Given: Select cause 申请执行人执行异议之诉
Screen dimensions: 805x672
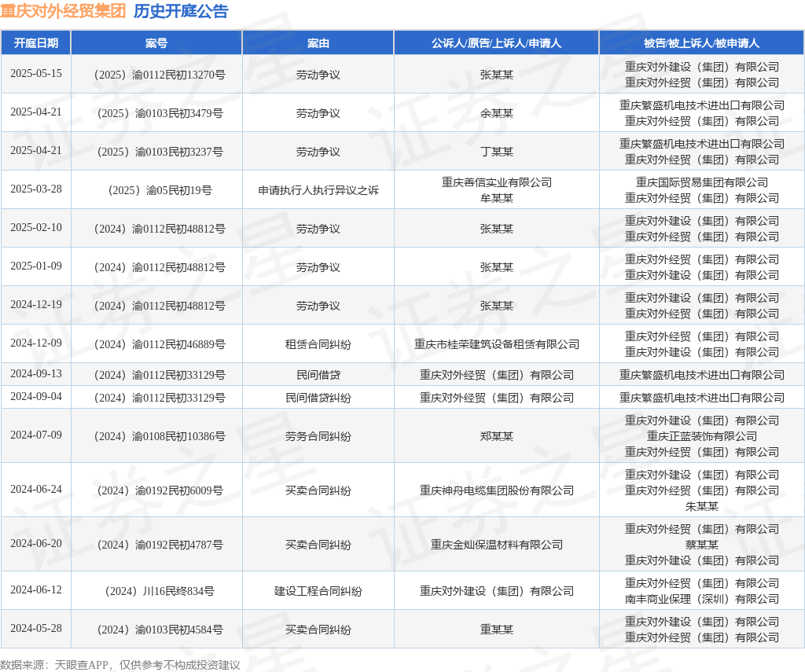Looking at the screenshot, I should 318,190.
